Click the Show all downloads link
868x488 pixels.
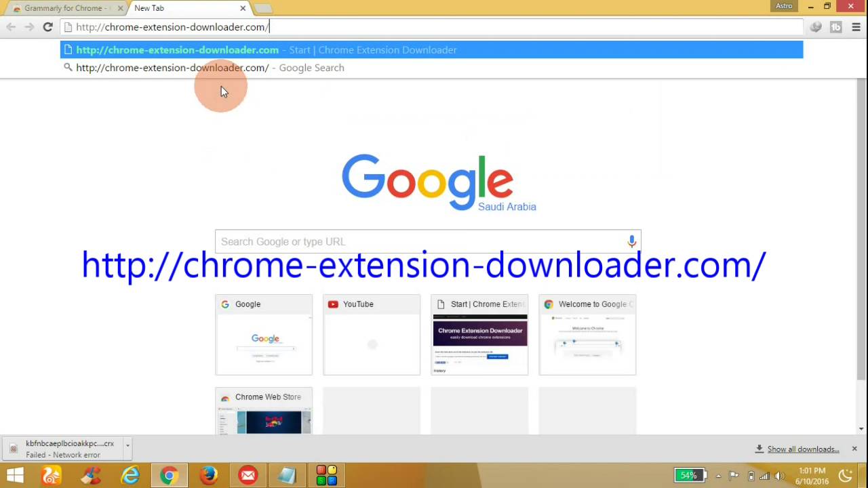[x=803, y=449]
